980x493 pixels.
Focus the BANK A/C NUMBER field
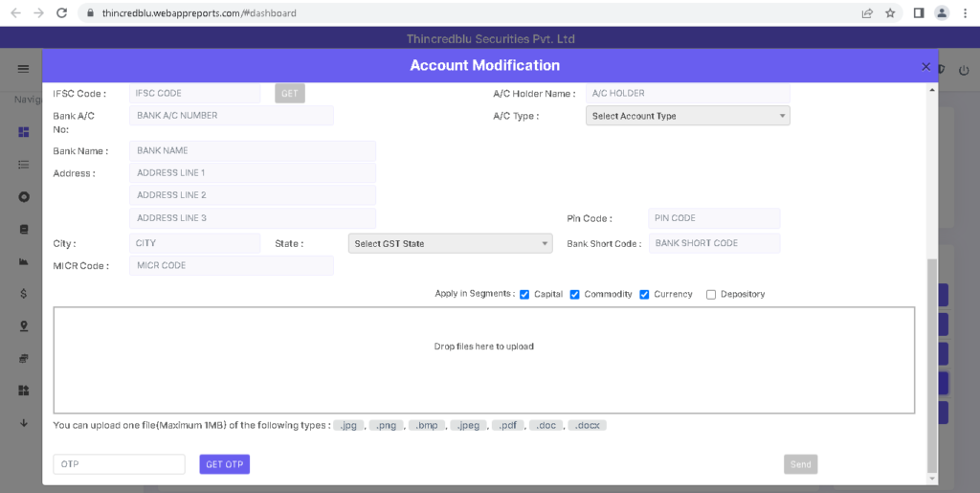(232, 116)
